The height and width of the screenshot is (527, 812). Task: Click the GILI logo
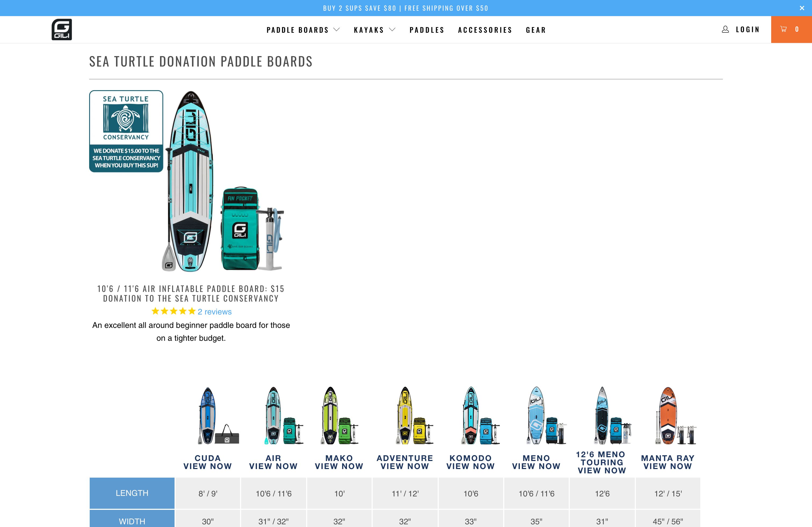click(62, 29)
